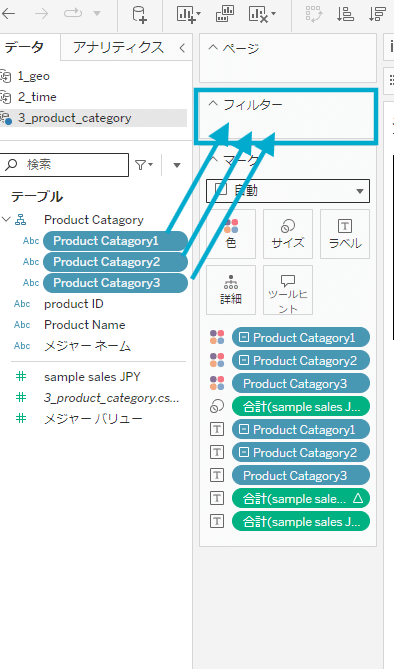The width and height of the screenshot is (394, 669).
Task: Open dropdown next to replay arrow
Action: [97, 14]
